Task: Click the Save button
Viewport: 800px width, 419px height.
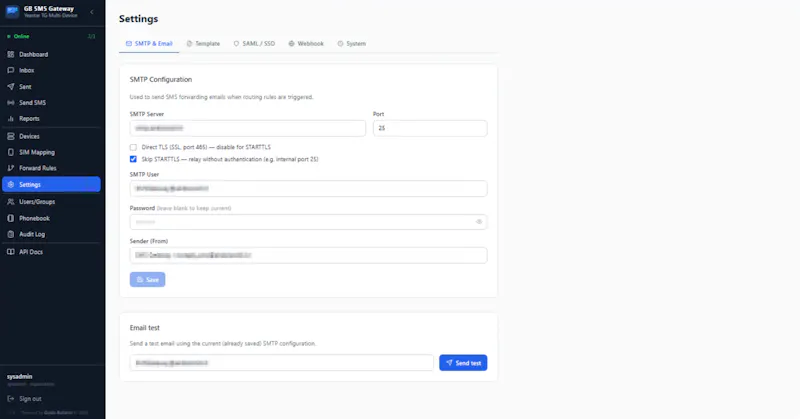Action: tap(147, 280)
